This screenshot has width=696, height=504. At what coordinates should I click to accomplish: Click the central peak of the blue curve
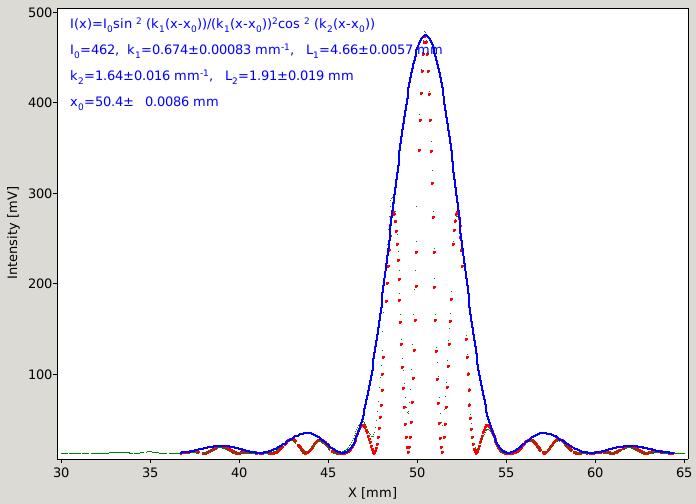pos(425,35)
